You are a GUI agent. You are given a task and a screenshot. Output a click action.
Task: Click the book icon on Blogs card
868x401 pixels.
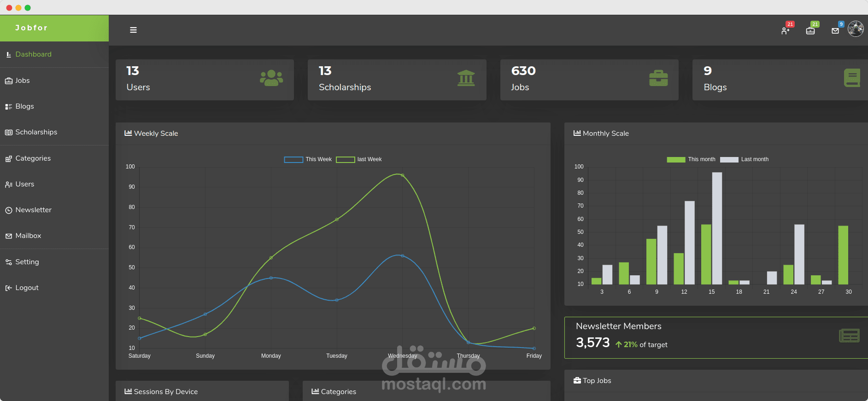pyautogui.click(x=852, y=78)
